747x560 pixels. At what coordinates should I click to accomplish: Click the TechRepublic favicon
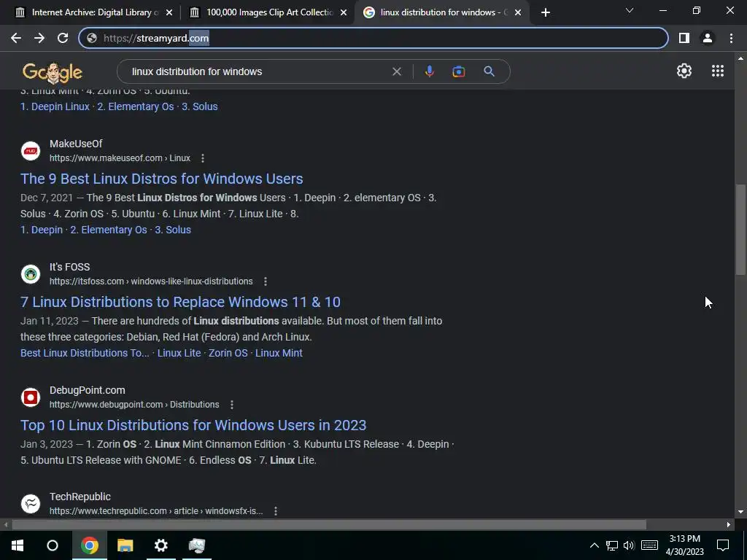31,504
